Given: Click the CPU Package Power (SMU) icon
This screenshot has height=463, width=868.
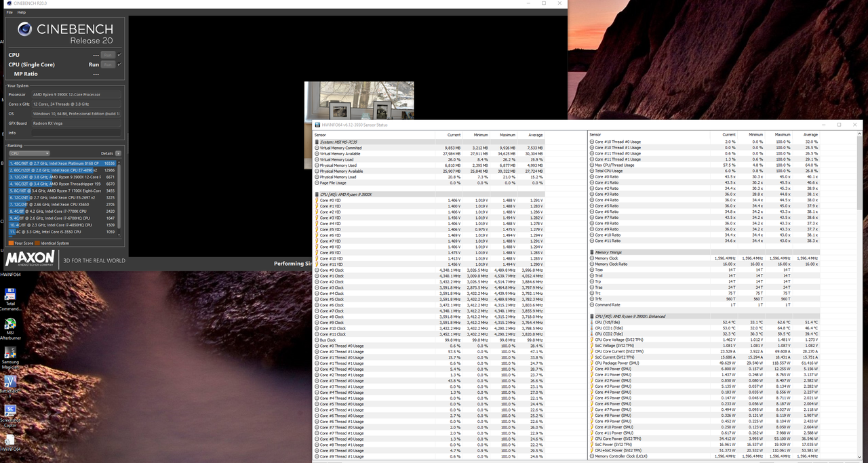Looking at the screenshot, I should tap(591, 363).
